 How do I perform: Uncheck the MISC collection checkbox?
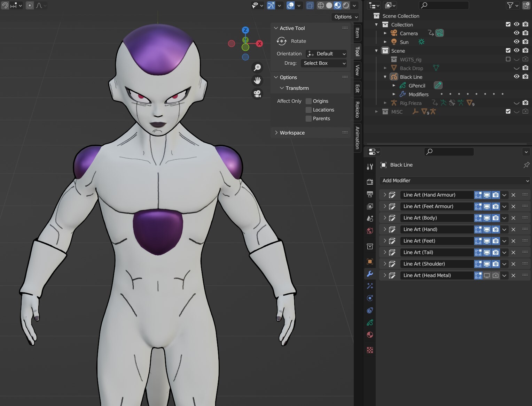pos(508,111)
